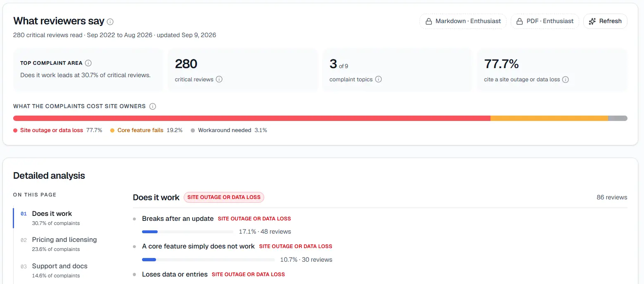The width and height of the screenshot is (644, 284).
Task: Export Markdown · Enthusiast report
Action: (463, 21)
